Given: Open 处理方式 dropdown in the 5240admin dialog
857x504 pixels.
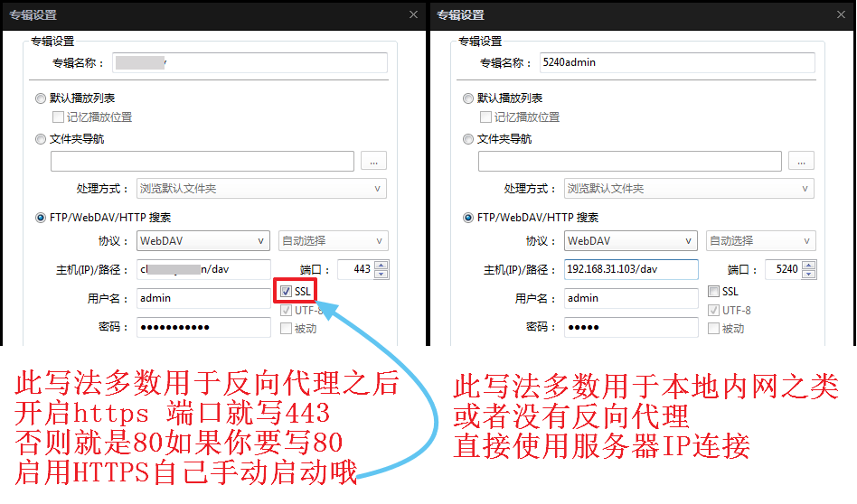Looking at the screenshot, I should (689, 189).
